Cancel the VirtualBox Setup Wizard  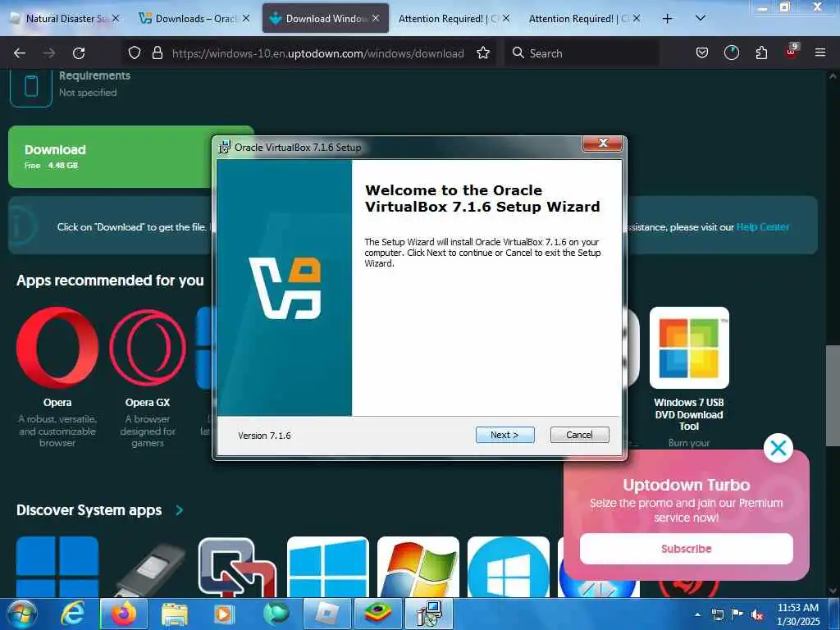[580, 435]
